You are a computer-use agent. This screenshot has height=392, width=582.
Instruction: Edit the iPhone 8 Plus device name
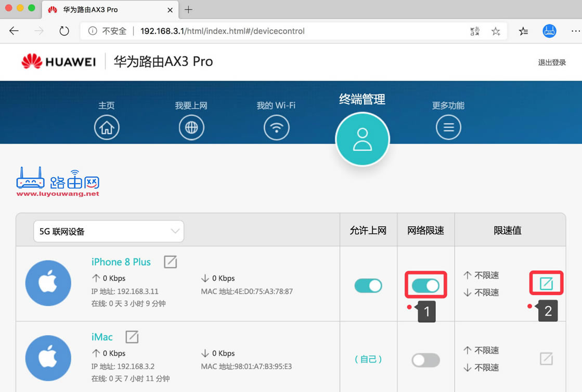click(x=170, y=262)
